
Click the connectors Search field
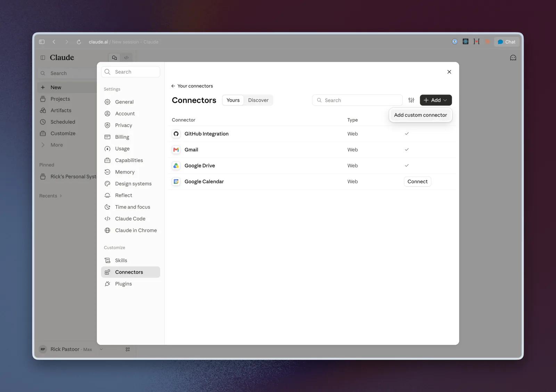click(x=357, y=100)
